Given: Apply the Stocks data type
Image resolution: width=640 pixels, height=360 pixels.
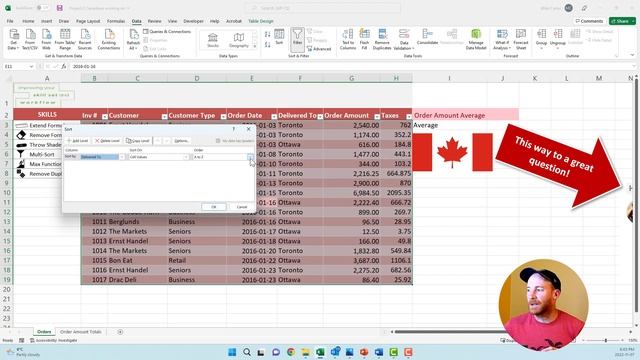Looking at the screenshot, I should (x=213, y=40).
